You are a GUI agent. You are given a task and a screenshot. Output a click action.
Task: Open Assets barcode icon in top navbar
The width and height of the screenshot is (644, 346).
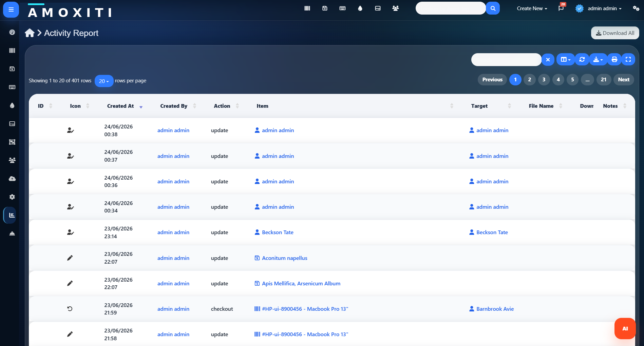click(307, 8)
